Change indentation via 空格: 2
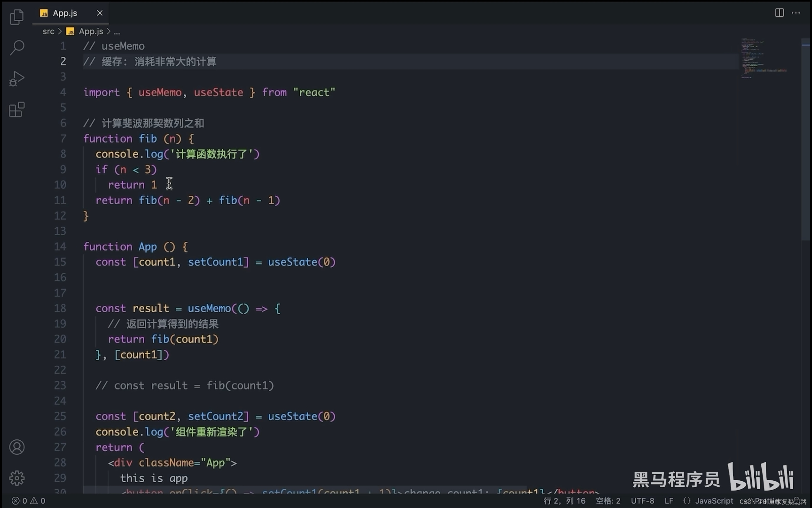 pos(608,501)
